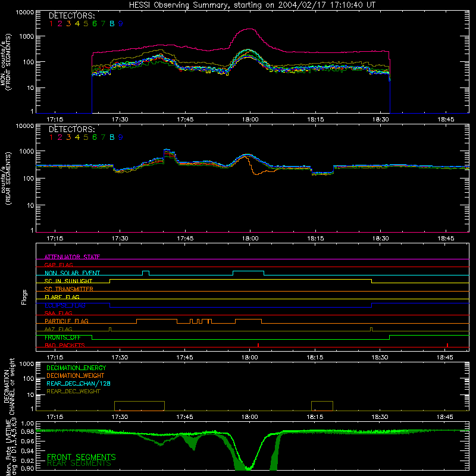Click the REAR SEGMENTS livetime legend label
Image resolution: width=476 pixels, height=476 pixels.
point(79,464)
